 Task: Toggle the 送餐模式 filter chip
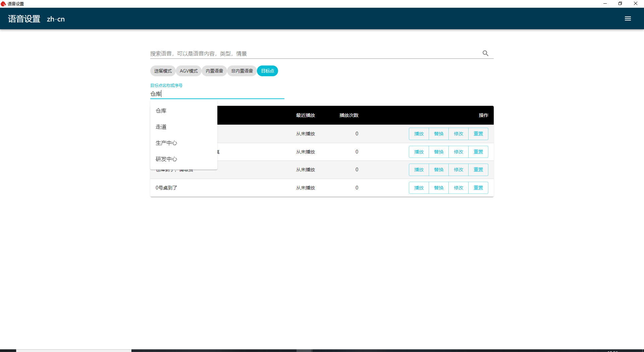(163, 71)
